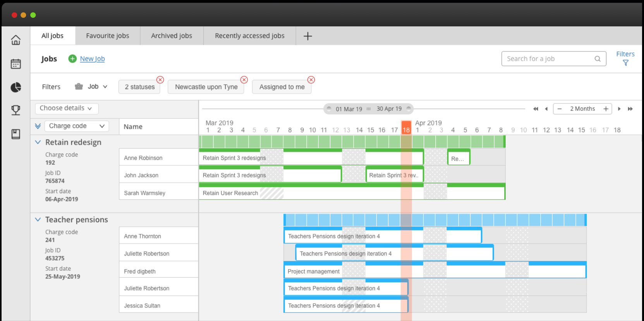Click the Newcastle upon Tyne filter button

206,87
